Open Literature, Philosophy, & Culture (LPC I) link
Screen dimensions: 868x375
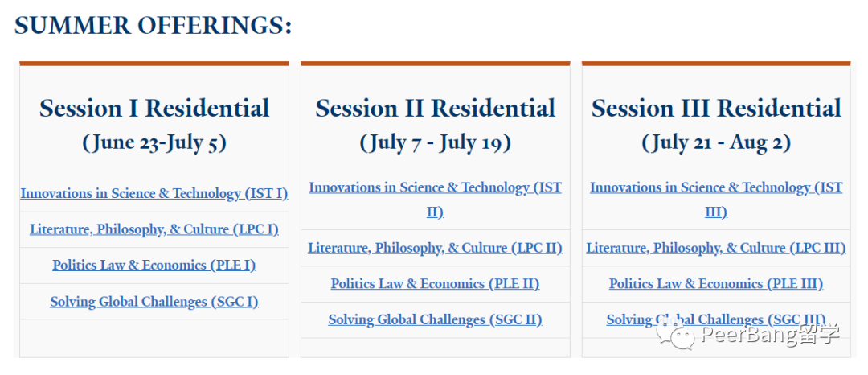click(154, 229)
